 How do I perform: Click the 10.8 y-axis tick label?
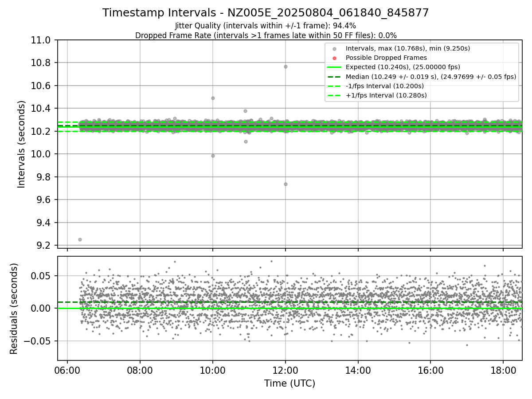coord(43,63)
